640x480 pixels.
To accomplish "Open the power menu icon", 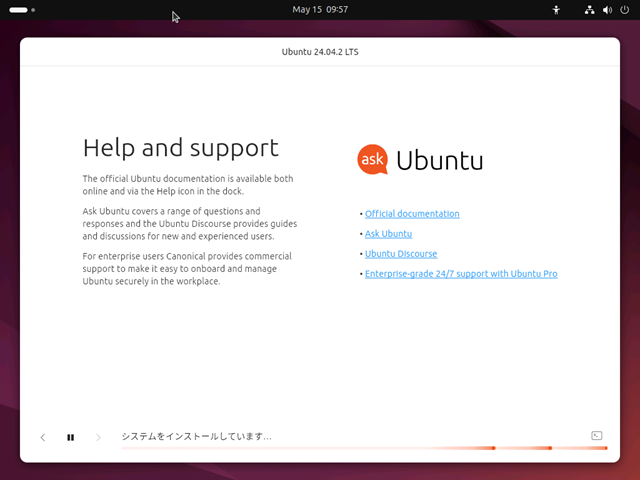I will point(624,10).
